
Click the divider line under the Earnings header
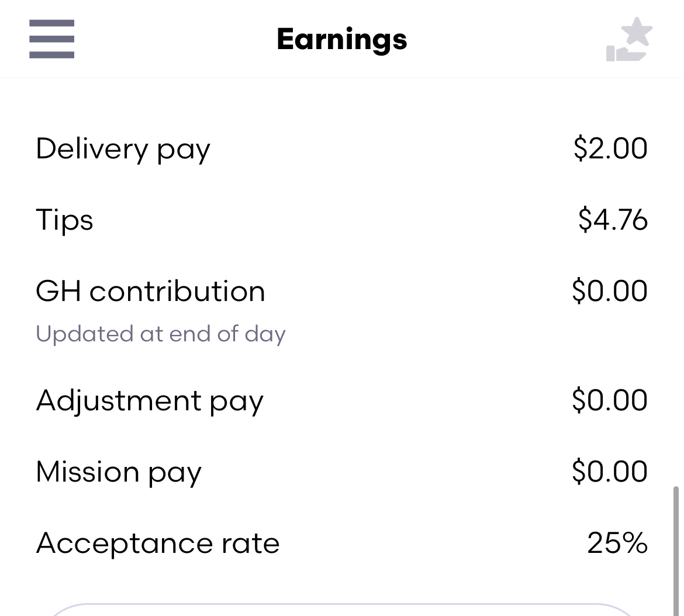(x=341, y=77)
